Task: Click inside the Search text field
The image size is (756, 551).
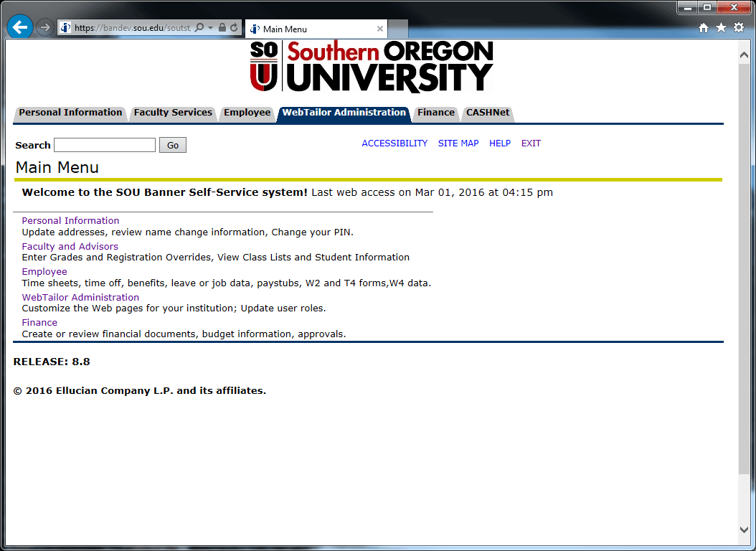Action: point(105,145)
